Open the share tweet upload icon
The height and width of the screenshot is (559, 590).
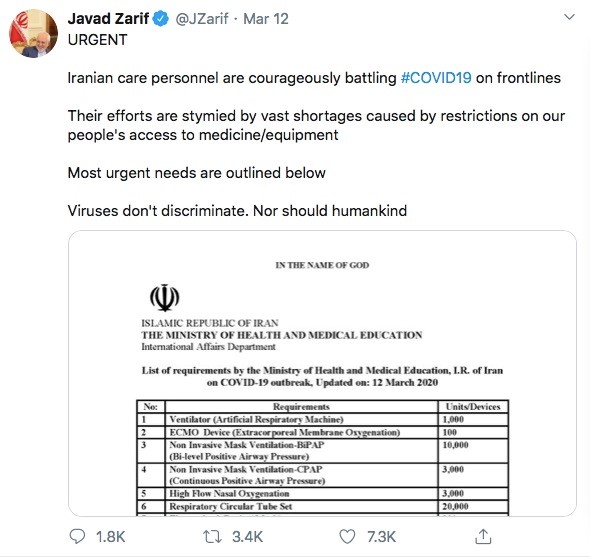483,536
